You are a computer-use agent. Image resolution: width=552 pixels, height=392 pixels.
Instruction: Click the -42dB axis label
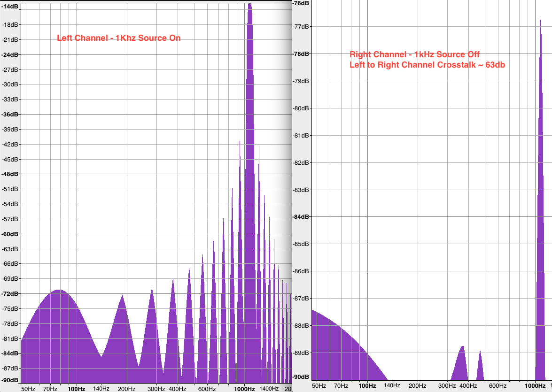[x=10, y=144]
